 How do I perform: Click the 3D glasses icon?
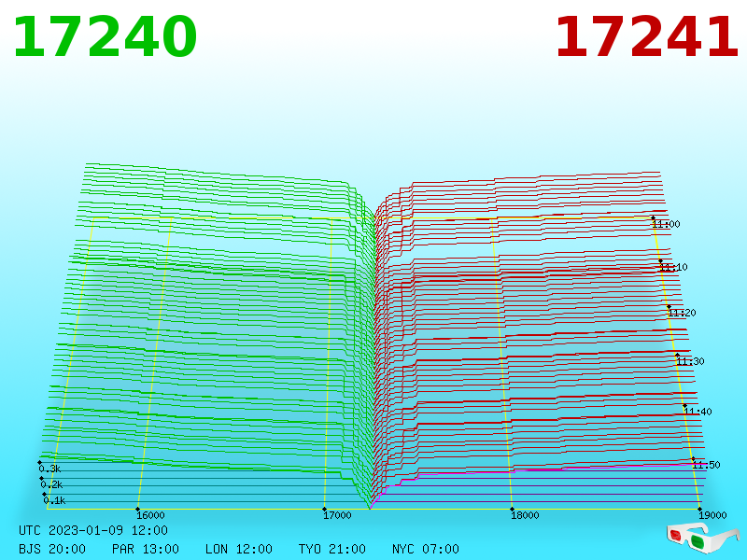(702, 538)
